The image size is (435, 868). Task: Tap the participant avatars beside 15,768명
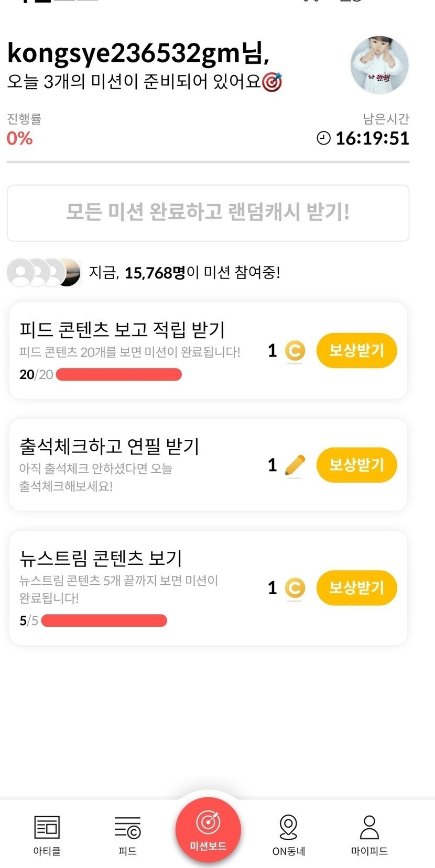tap(44, 272)
